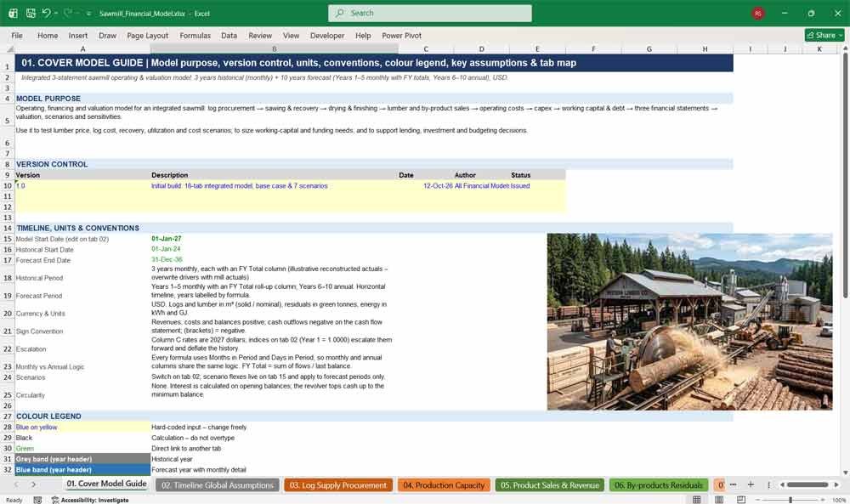
Task: Click the Share button
Action: coord(824,35)
